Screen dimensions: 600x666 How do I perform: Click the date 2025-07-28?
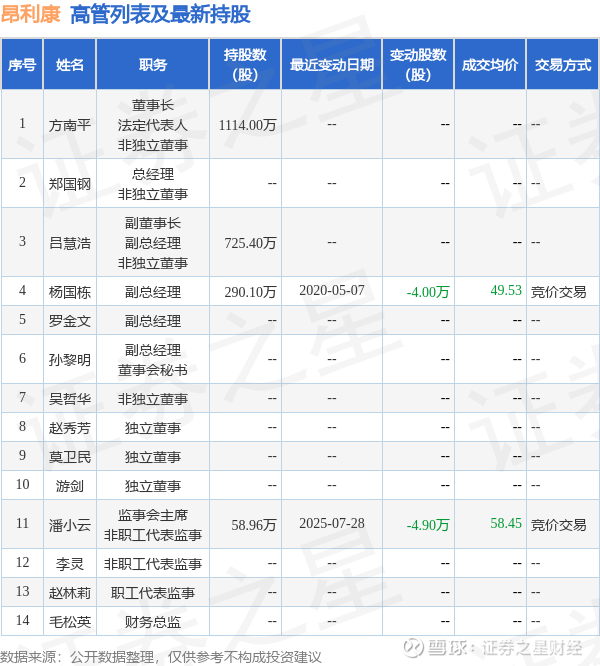(x=332, y=523)
